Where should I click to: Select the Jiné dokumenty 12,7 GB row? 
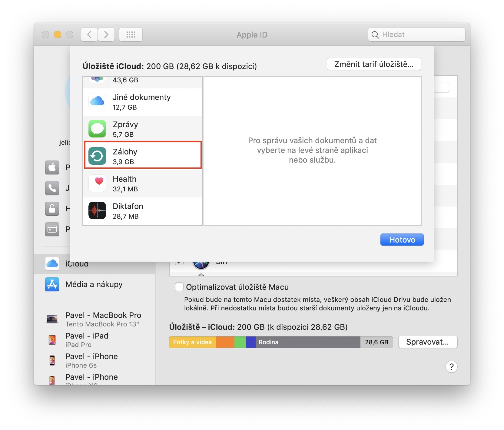(x=143, y=102)
